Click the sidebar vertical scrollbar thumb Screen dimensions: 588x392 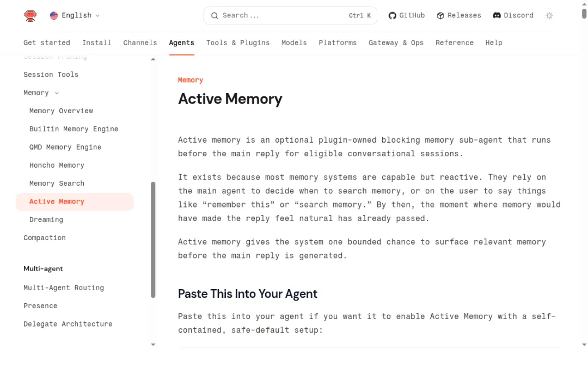[153, 240]
